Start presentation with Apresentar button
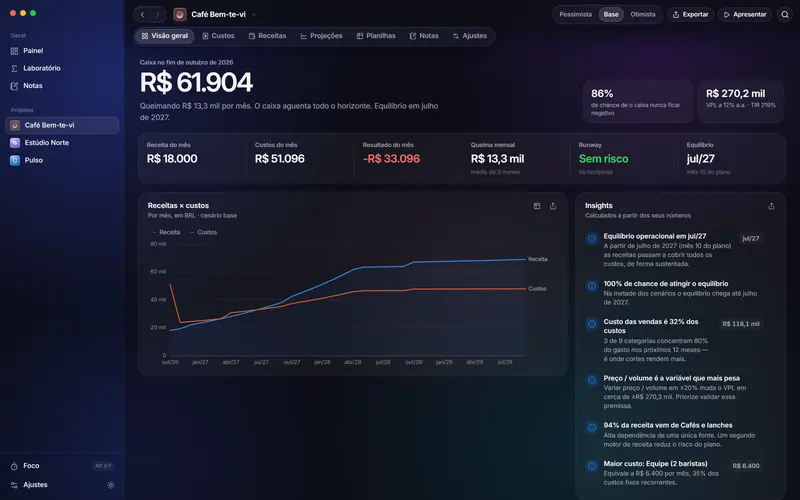The width and height of the screenshot is (800, 500). (x=745, y=14)
